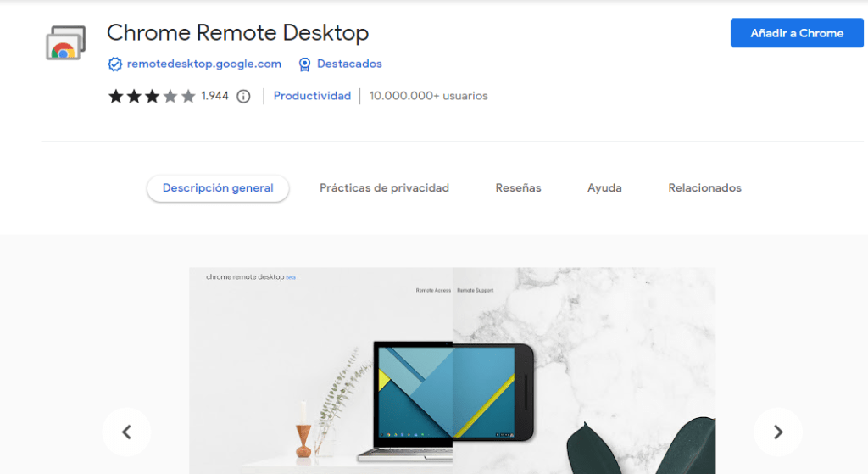Viewport: 868px width, 474px height.
Task: Advance to next screenshot with right arrow
Action: pyautogui.click(x=777, y=432)
